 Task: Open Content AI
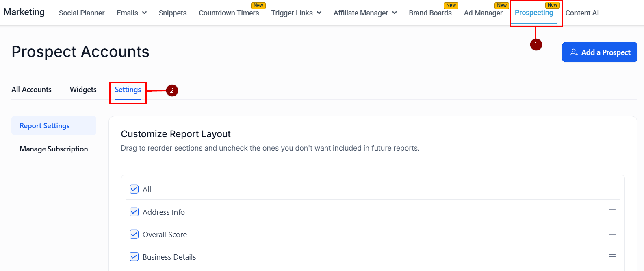point(582,13)
